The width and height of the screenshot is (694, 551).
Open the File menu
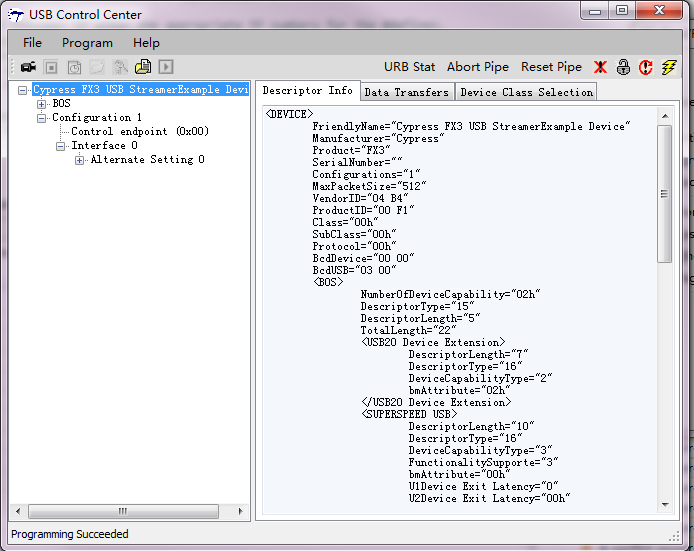(32, 43)
